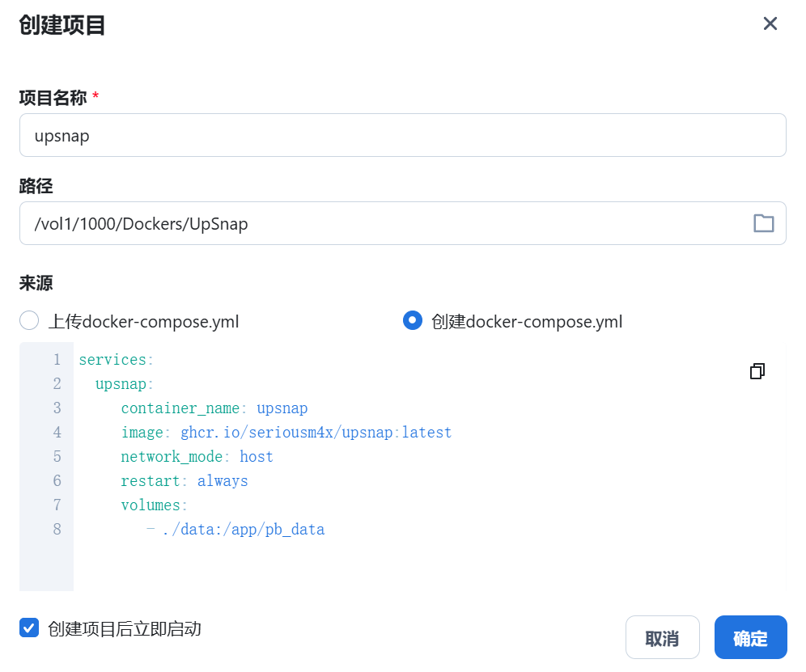Click line number 5 in editor gutter
Image resolution: width=806 pixels, height=672 pixels.
pos(57,457)
